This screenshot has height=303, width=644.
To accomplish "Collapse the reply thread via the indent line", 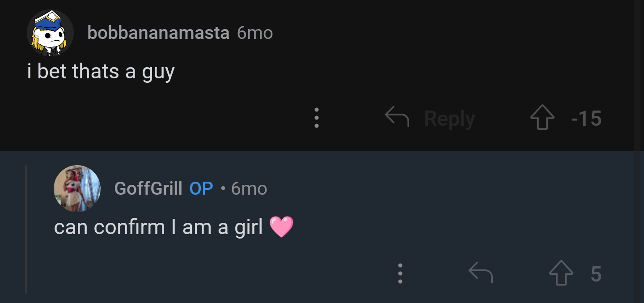I will pyautogui.click(x=26, y=228).
